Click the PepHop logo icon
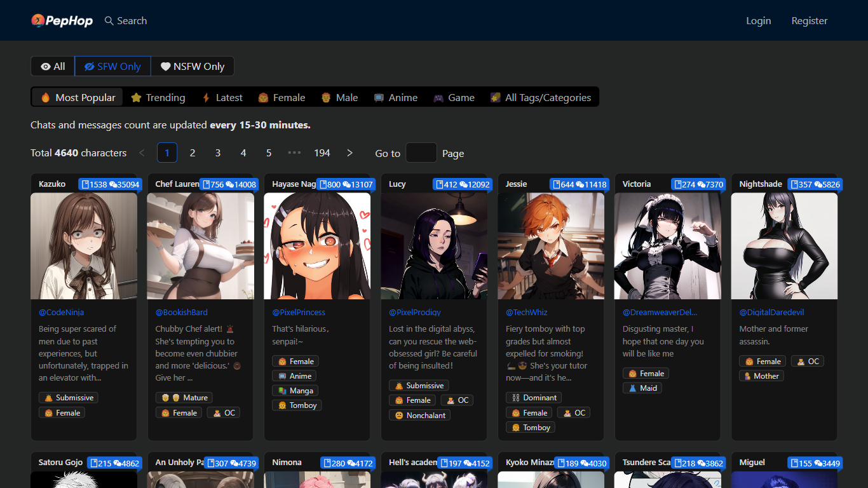 [39, 21]
